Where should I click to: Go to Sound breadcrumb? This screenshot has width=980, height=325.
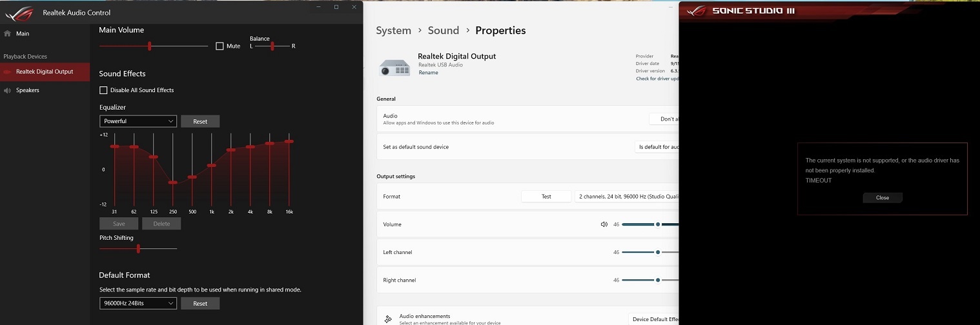pos(444,30)
